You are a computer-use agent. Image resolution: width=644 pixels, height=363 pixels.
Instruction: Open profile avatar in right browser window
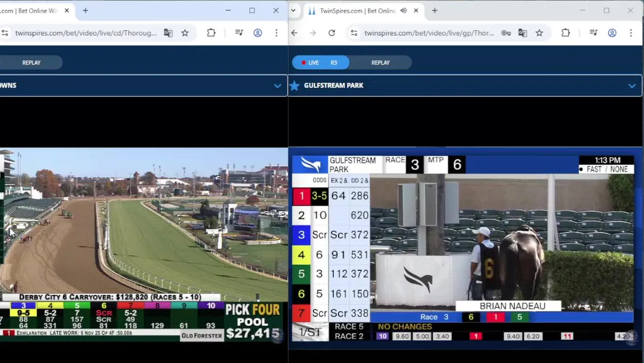tap(612, 33)
